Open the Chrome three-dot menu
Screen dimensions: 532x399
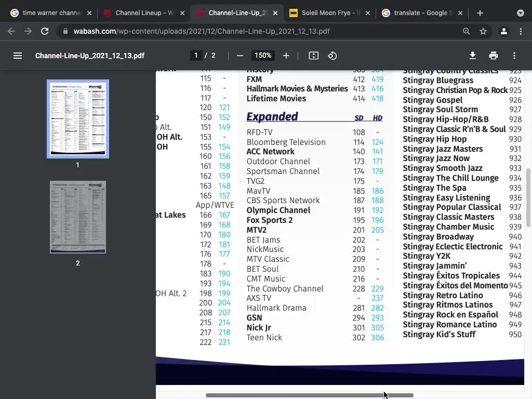pyautogui.click(x=521, y=31)
